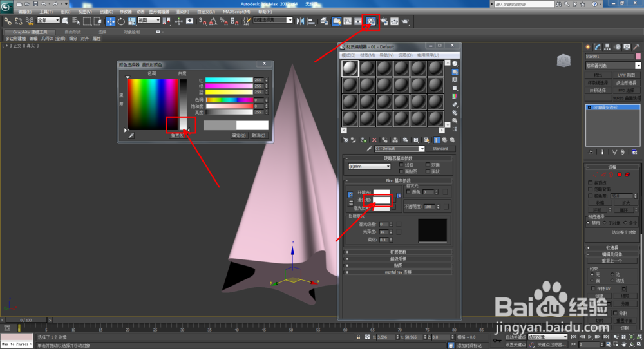
Task: Open the Material Editor toolbar icon
Action: (371, 21)
